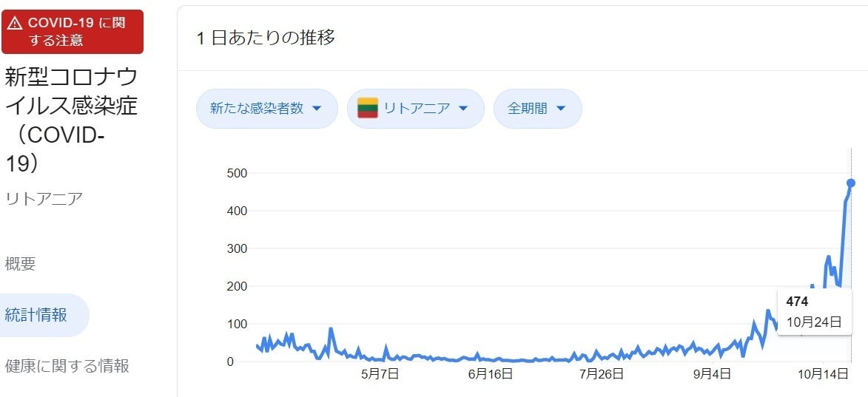Open the 新たな感染者数 dropdown

[x=266, y=109]
